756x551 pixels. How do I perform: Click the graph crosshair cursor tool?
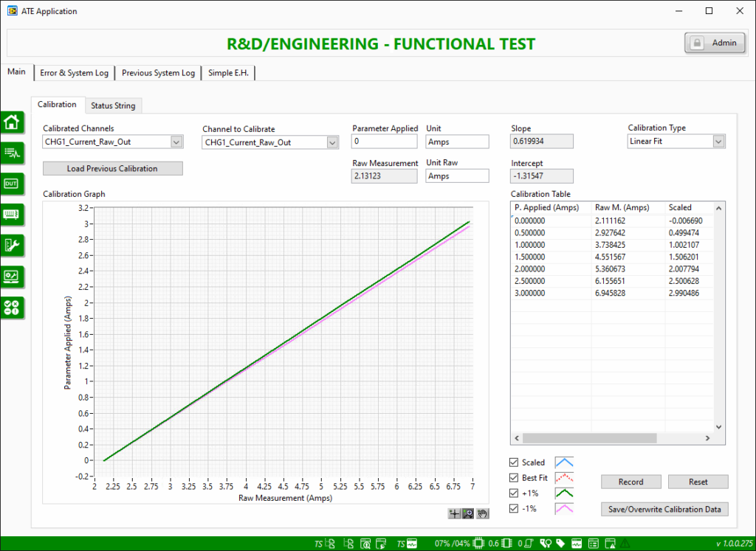tap(454, 513)
